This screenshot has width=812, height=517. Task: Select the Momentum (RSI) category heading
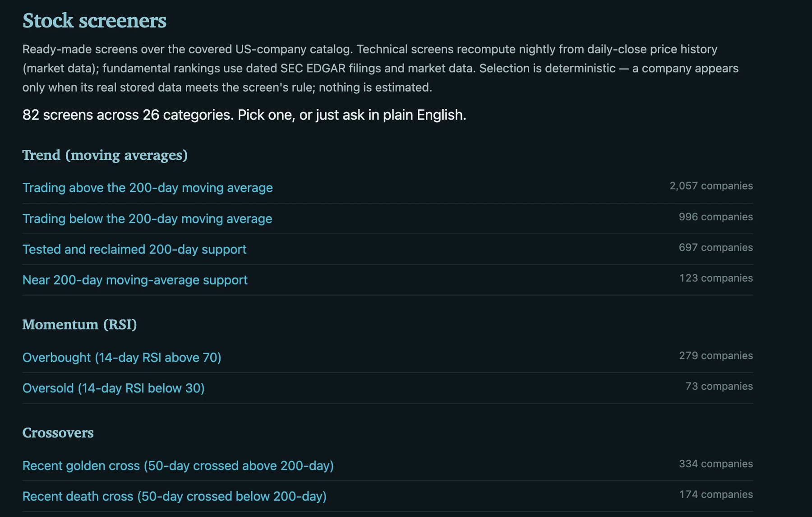(80, 325)
